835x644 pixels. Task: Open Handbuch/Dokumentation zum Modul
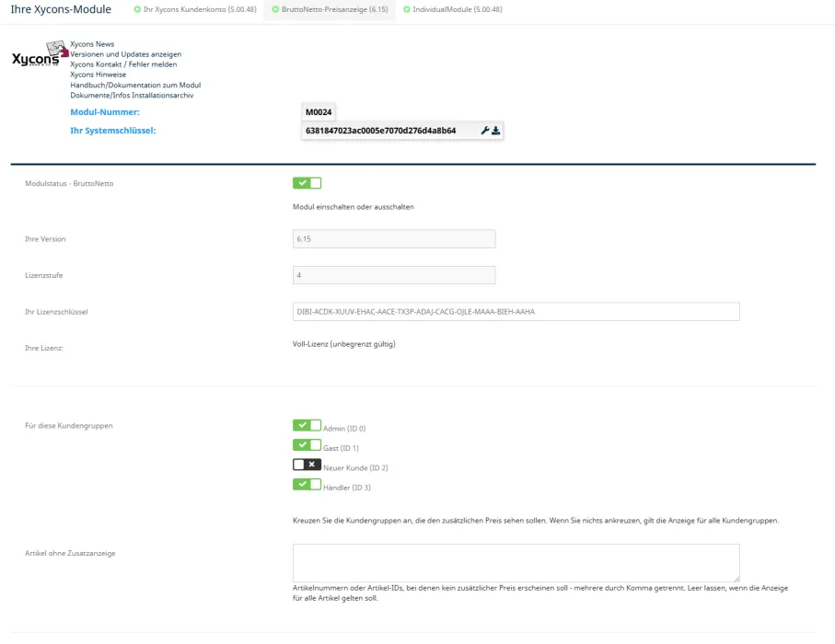point(135,85)
